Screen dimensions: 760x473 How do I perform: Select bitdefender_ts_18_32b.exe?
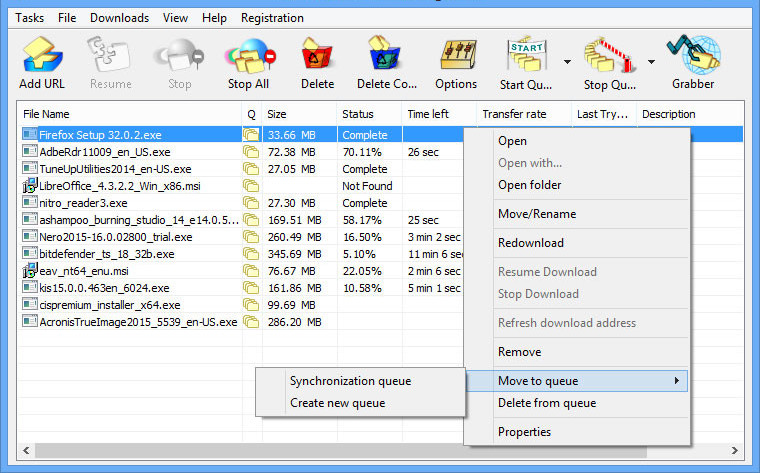107,254
